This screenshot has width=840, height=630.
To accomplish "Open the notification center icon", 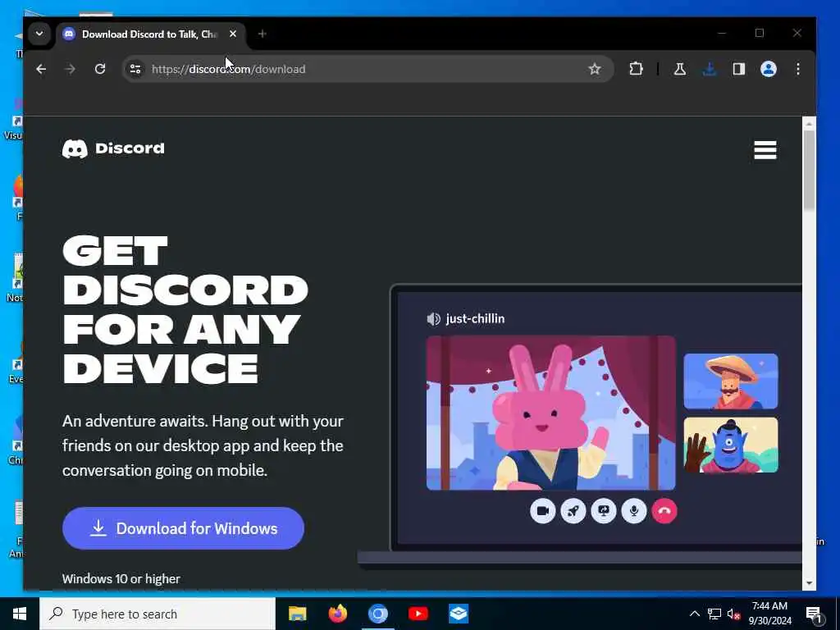I will pos(815,614).
